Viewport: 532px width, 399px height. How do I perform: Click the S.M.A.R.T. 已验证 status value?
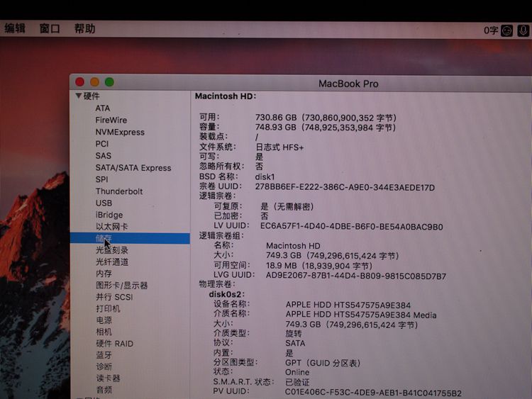[x=297, y=382]
